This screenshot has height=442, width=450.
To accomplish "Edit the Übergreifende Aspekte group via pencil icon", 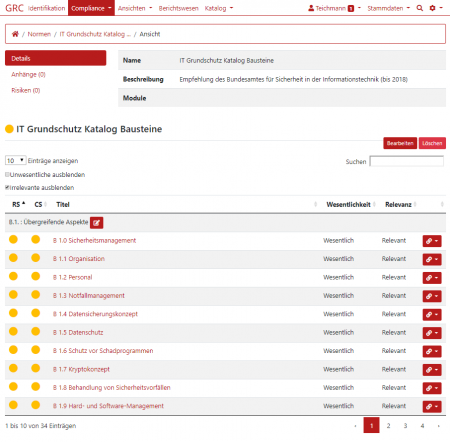I will 96,223.
